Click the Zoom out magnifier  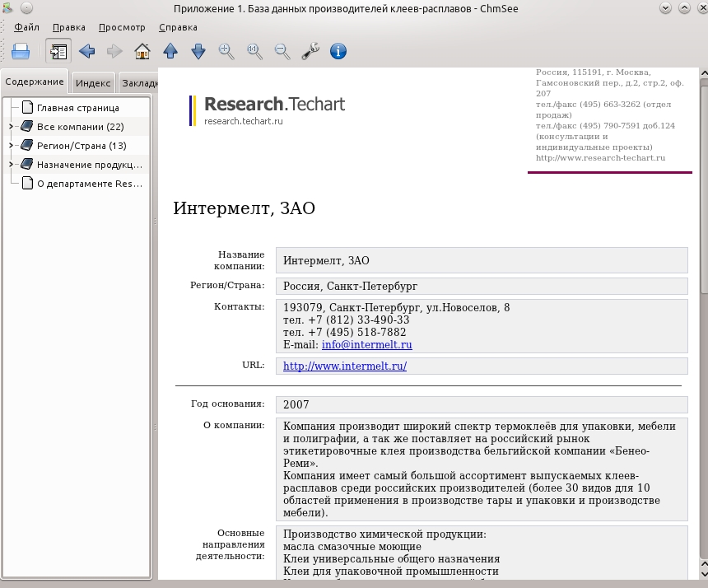pos(282,51)
